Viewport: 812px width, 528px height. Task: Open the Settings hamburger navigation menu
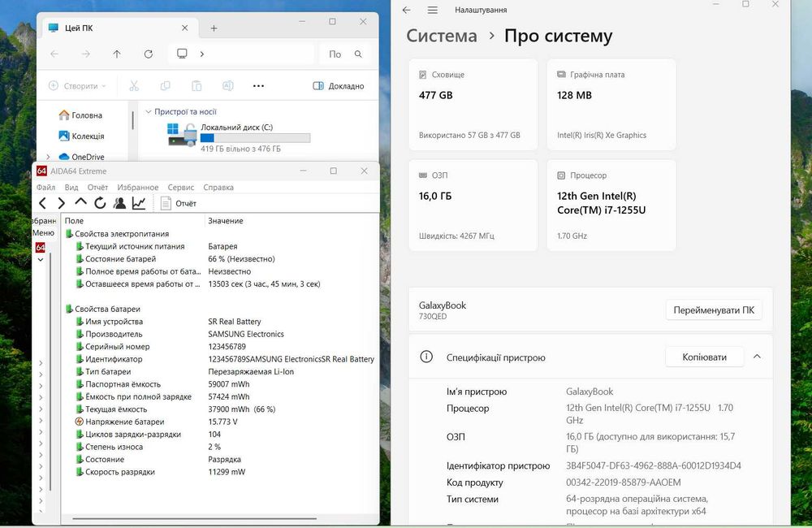pyautogui.click(x=433, y=10)
